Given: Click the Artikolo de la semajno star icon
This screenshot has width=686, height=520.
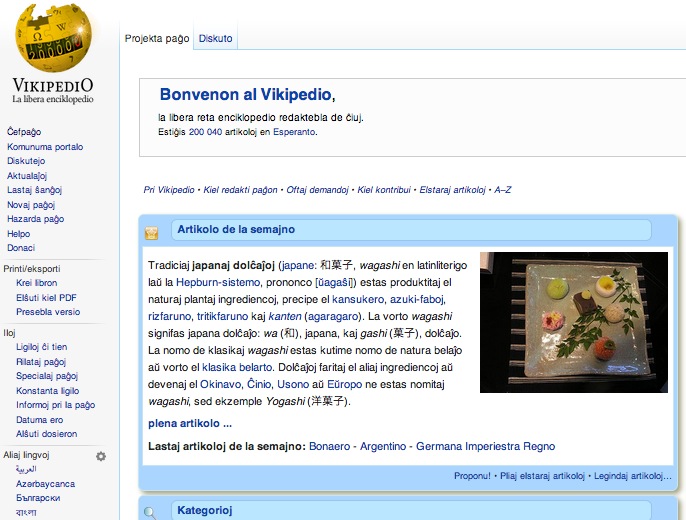Looking at the screenshot, I should tap(151, 233).
